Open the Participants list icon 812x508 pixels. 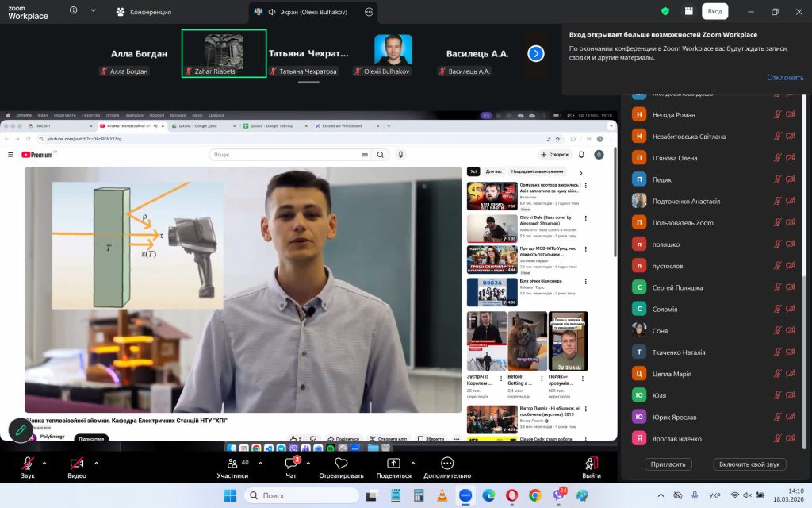(x=232, y=464)
